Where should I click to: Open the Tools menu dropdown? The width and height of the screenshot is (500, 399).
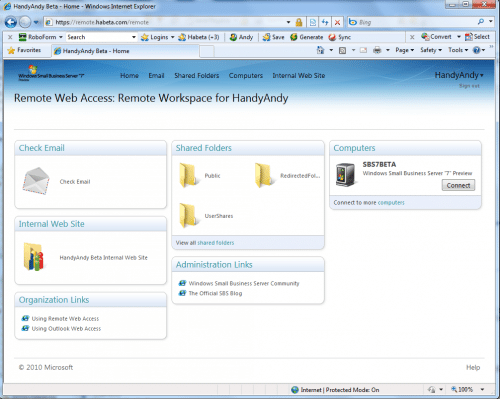coord(458,50)
